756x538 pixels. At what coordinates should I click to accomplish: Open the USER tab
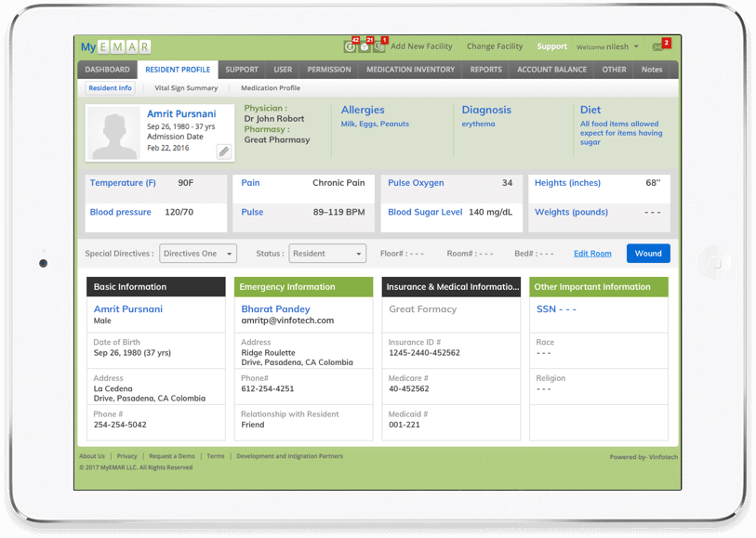[x=283, y=70]
